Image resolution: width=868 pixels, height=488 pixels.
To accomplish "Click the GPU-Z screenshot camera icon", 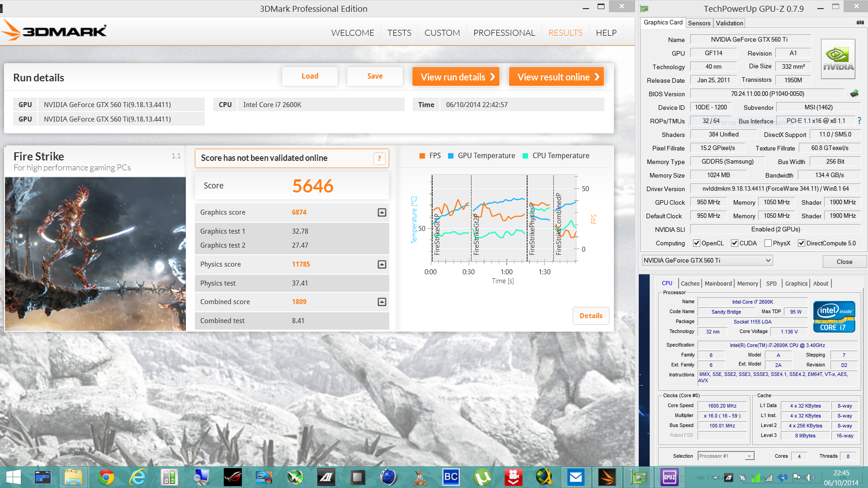I will tap(860, 23).
